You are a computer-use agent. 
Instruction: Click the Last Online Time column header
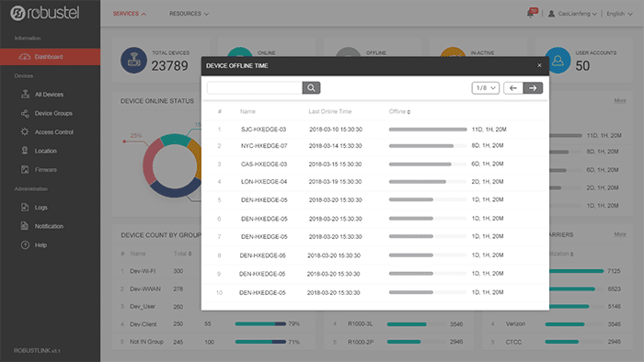[329, 111]
